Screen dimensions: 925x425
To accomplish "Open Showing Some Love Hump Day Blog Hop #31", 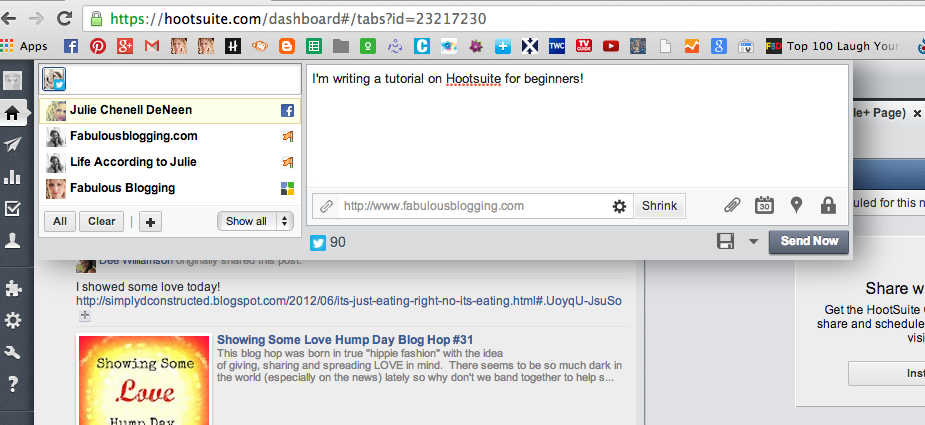I will [345, 340].
